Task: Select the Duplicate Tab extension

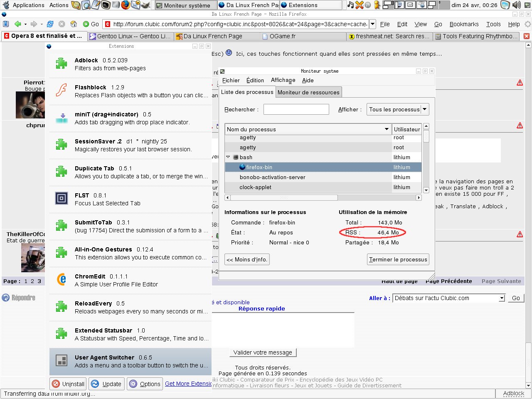Action: 131,172
